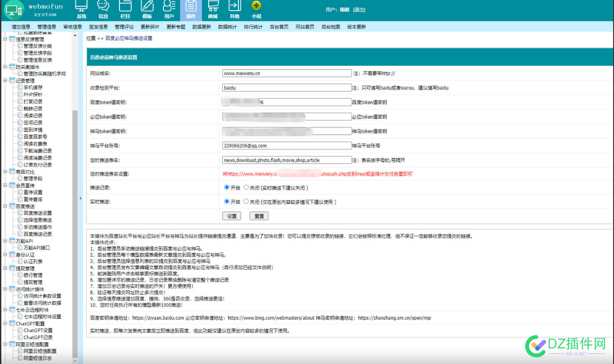This screenshot has height=364, width=614.
Task: Click the page icon beside 百度推送设置
Action: [x=20, y=213]
